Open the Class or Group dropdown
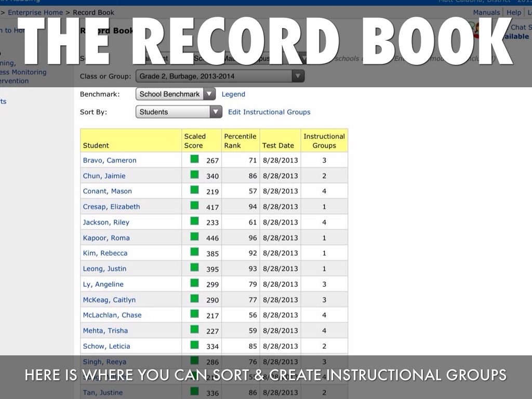The width and height of the screenshot is (532, 399). (x=220, y=76)
